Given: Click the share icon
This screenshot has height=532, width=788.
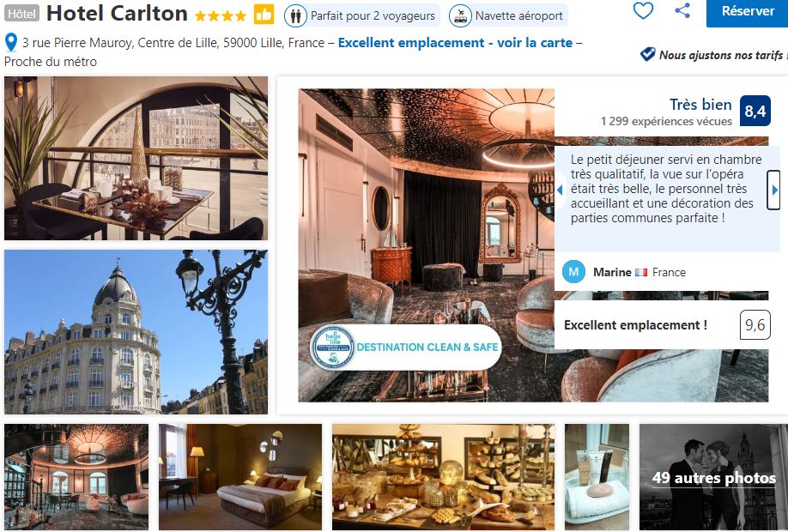Looking at the screenshot, I should (682, 10).
